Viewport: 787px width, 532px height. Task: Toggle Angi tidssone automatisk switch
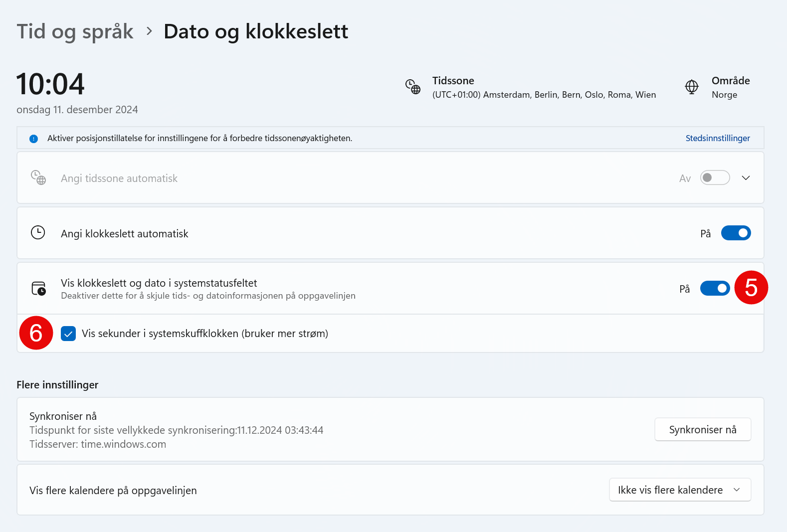[x=715, y=177]
